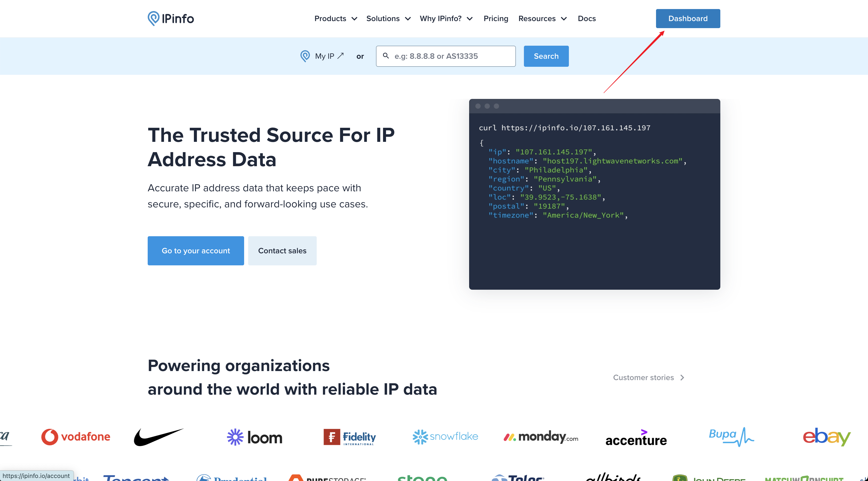Click the Fidelity International logo
The height and width of the screenshot is (481, 868).
pos(349,437)
